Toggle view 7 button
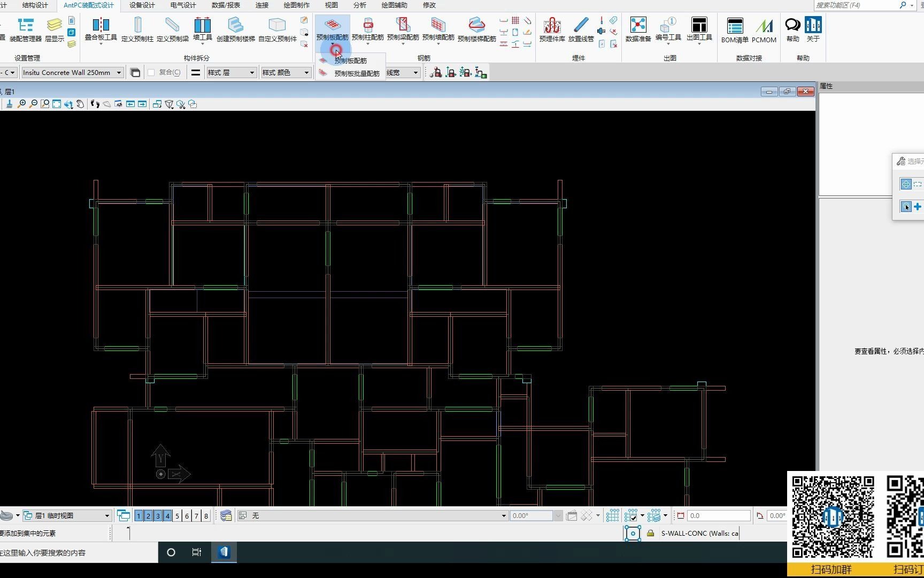924x578 pixels. pyautogui.click(x=196, y=515)
